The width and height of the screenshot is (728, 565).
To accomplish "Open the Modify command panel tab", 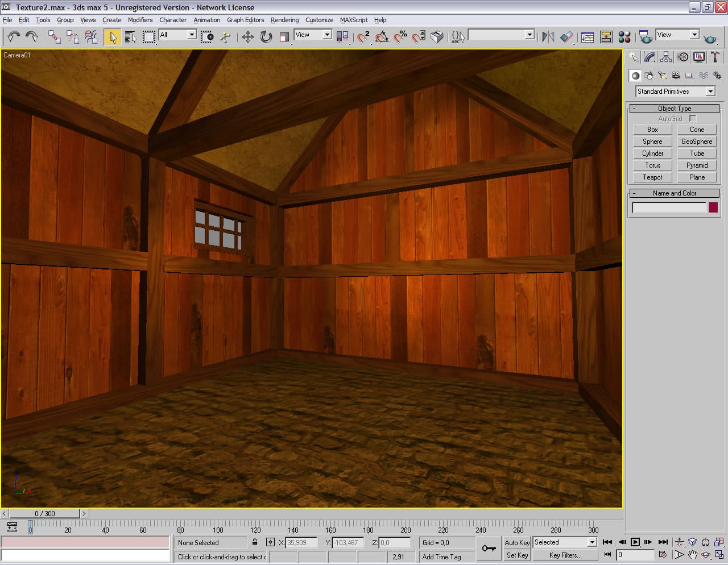I will coord(650,57).
